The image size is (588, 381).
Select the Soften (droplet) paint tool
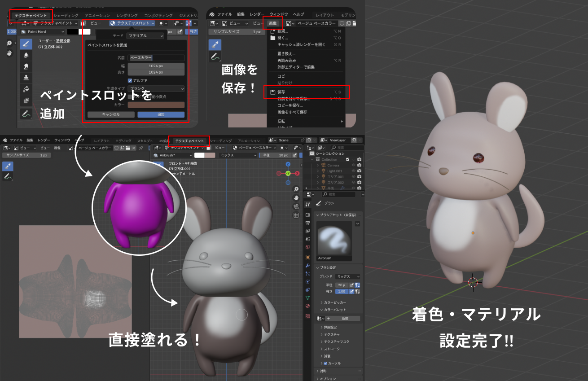tap(26, 55)
